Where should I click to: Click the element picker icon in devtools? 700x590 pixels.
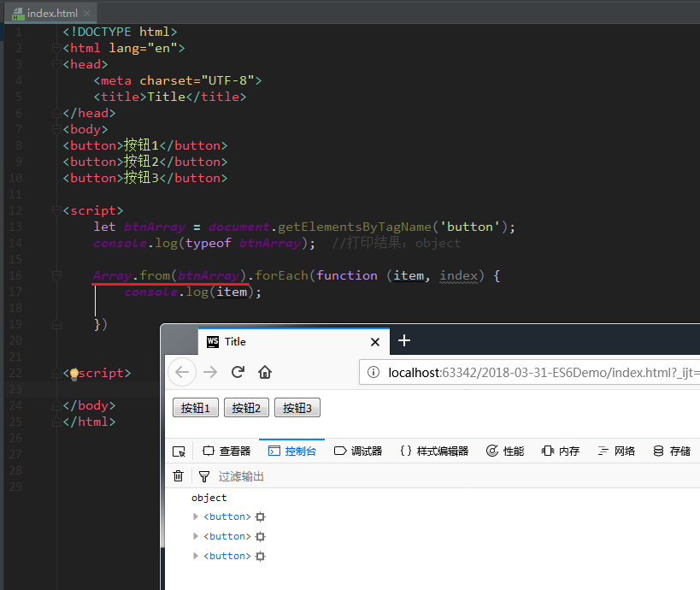tap(179, 451)
